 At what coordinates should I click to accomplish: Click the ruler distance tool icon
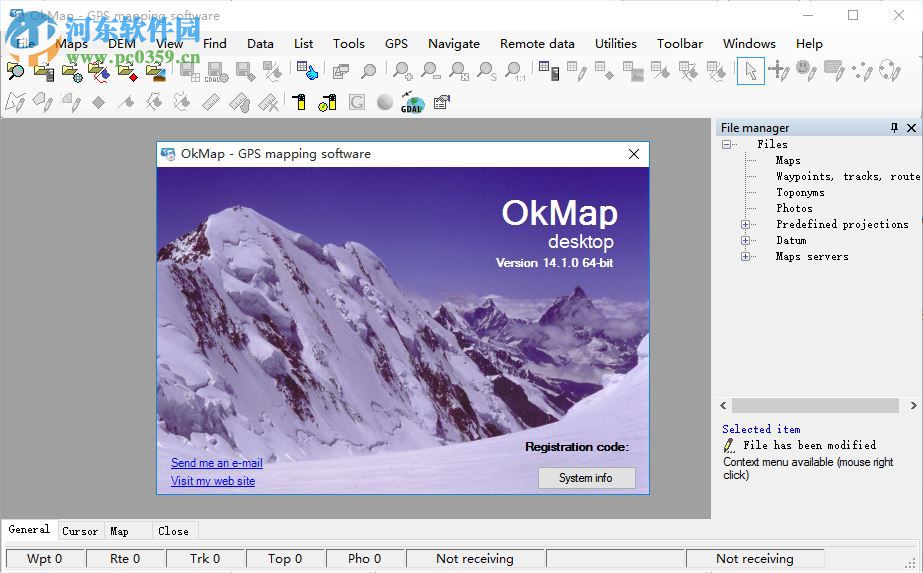(x=211, y=102)
